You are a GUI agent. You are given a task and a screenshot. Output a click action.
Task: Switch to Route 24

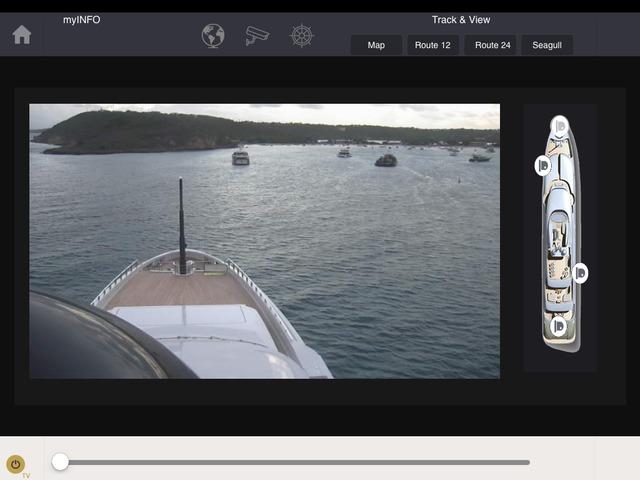pos(492,45)
